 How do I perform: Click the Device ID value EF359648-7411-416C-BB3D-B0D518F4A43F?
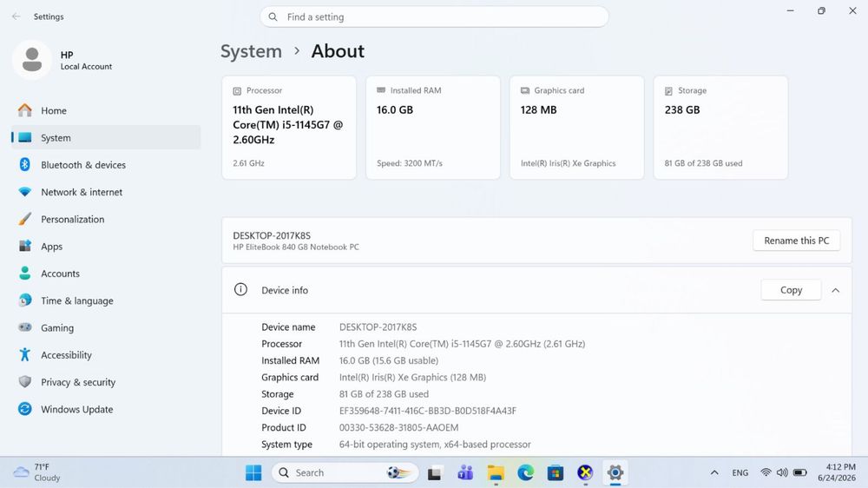point(427,411)
